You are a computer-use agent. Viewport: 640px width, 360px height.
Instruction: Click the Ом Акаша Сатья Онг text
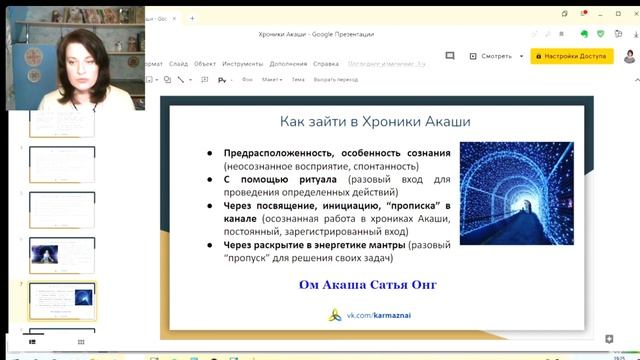pos(368,284)
